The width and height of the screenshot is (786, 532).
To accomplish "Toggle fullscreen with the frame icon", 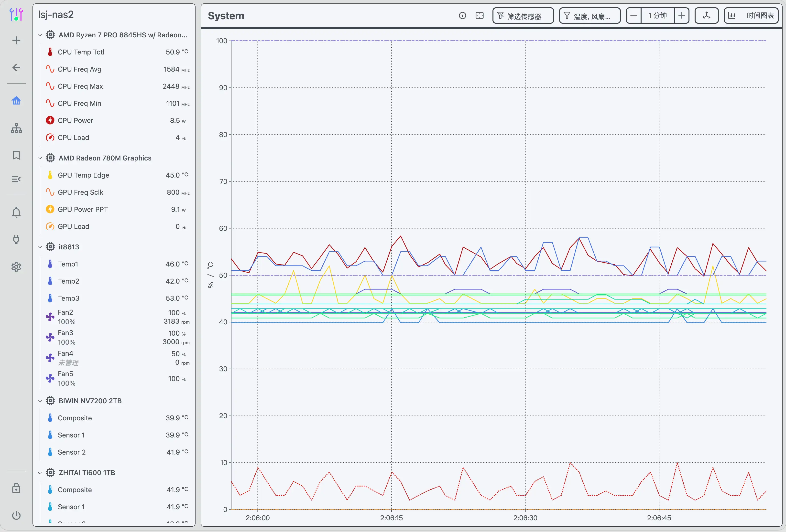I will pyautogui.click(x=480, y=16).
